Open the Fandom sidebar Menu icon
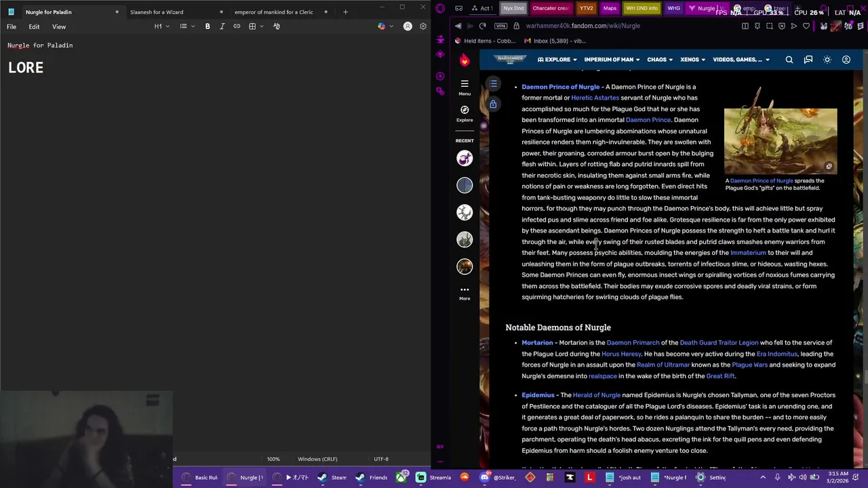The height and width of the screenshot is (488, 868). coord(465,87)
